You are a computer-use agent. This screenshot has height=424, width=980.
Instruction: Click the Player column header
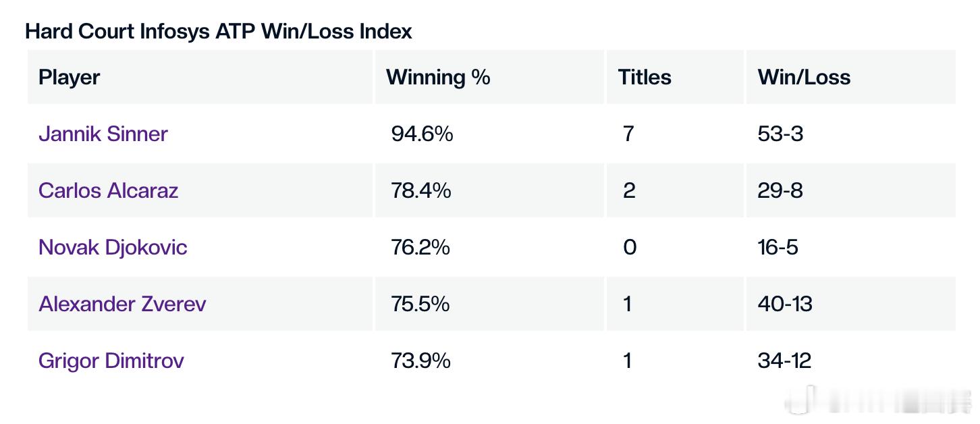click(70, 77)
